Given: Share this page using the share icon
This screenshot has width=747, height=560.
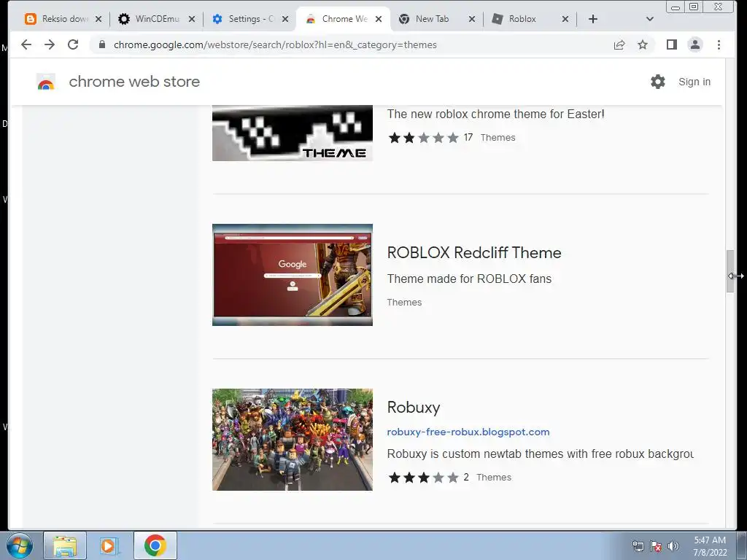Looking at the screenshot, I should [619, 44].
